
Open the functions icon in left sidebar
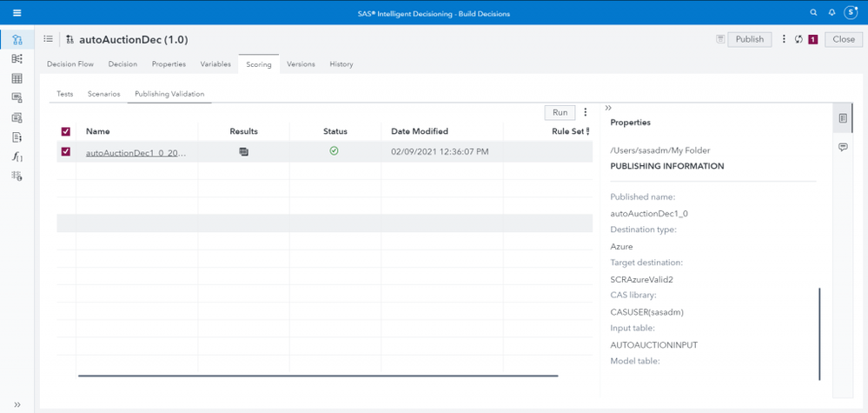17,157
